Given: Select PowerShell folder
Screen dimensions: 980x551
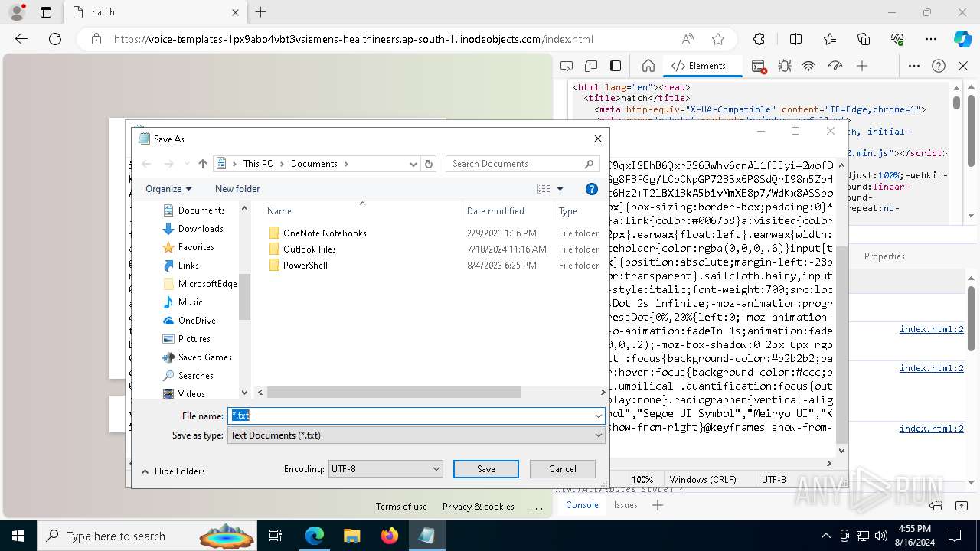Looking at the screenshot, I should click(305, 266).
